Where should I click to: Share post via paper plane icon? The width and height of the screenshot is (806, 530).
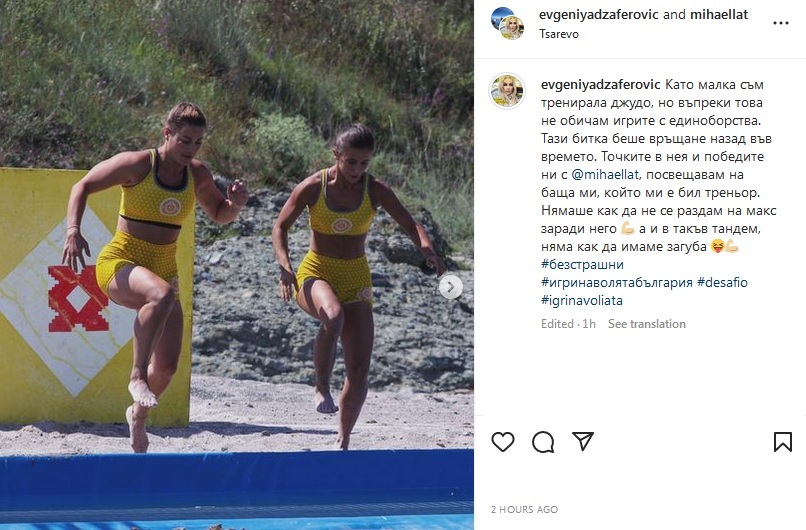tap(583, 442)
